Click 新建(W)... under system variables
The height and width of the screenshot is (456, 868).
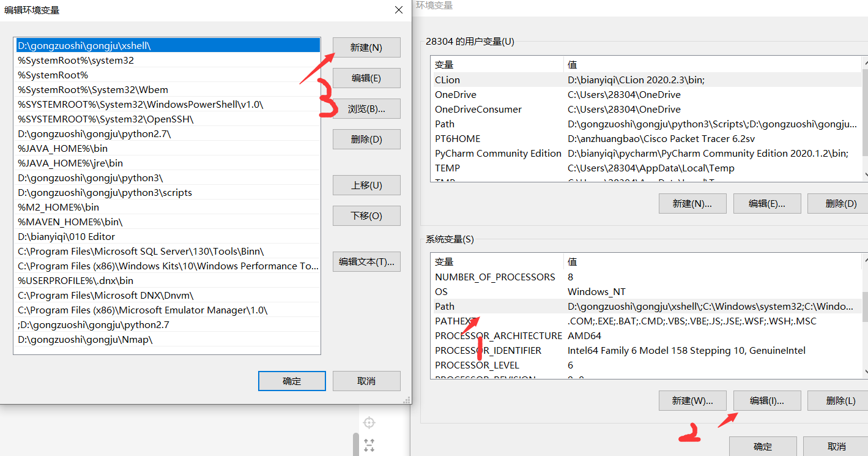tap(692, 400)
